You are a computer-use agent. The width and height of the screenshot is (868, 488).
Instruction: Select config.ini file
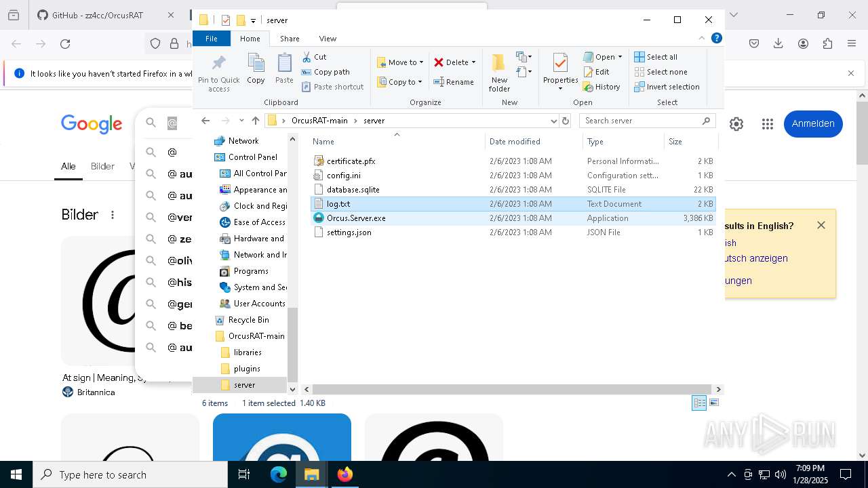pos(344,176)
